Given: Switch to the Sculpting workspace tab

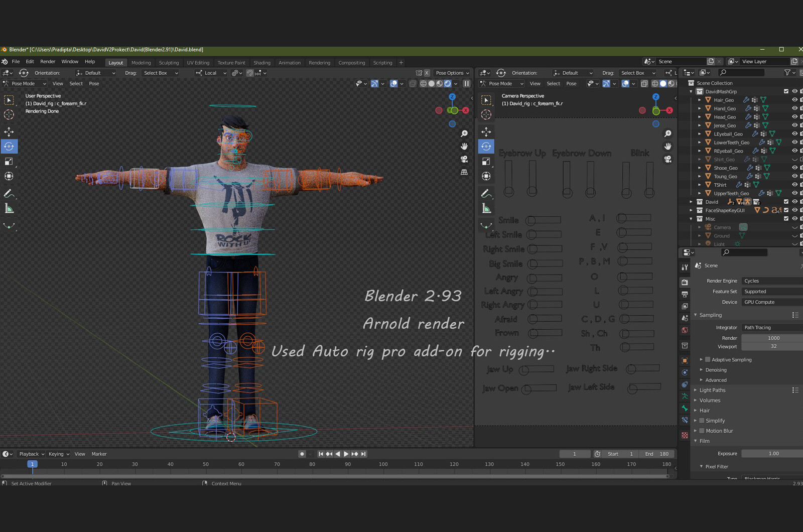Looking at the screenshot, I should click(x=169, y=62).
